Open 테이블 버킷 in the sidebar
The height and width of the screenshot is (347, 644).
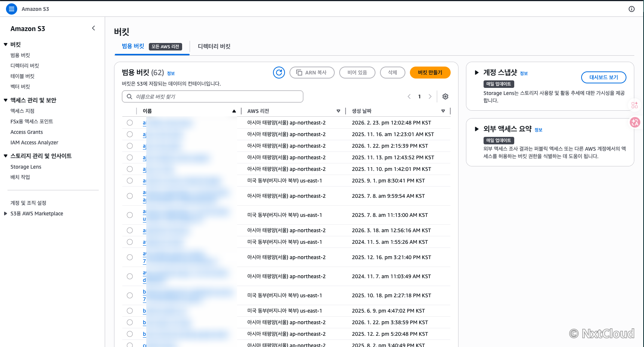[x=22, y=76]
